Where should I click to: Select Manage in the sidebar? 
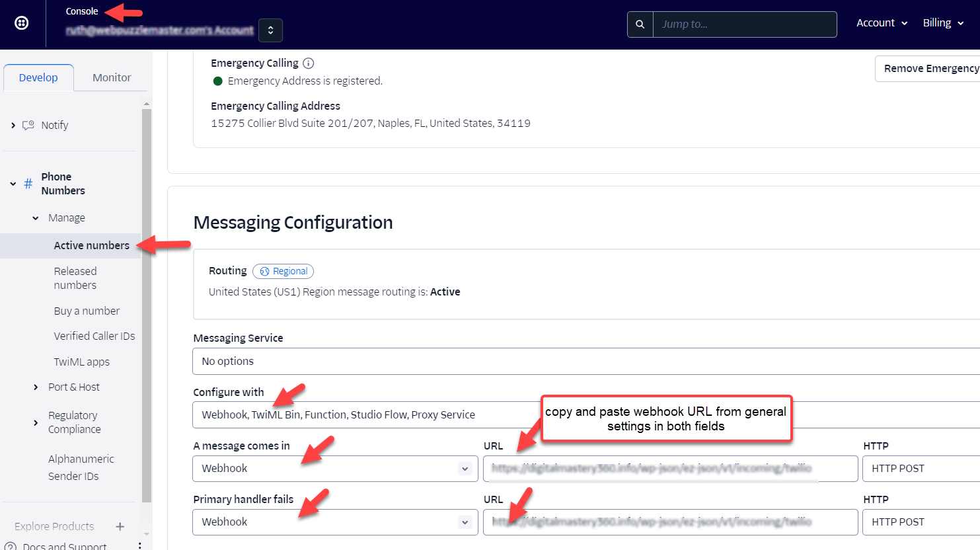[x=66, y=217]
